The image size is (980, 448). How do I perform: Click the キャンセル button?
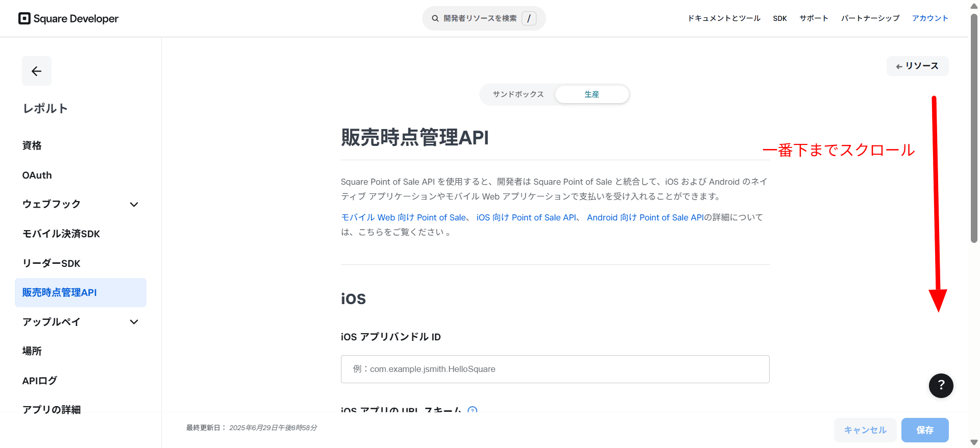pos(865,430)
